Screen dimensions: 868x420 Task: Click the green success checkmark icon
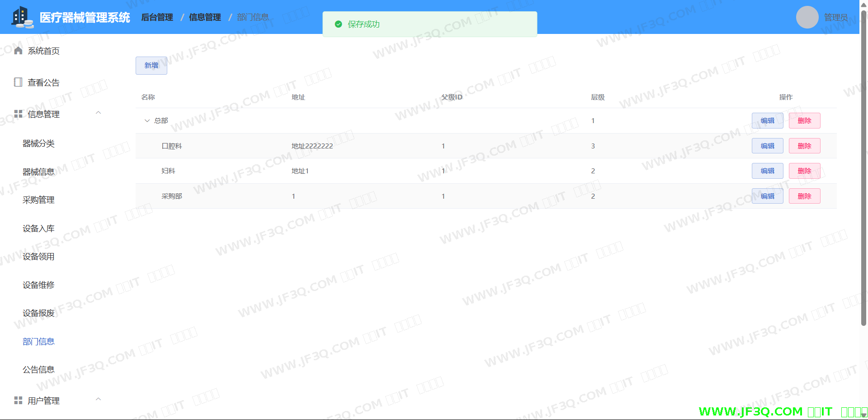pos(338,24)
